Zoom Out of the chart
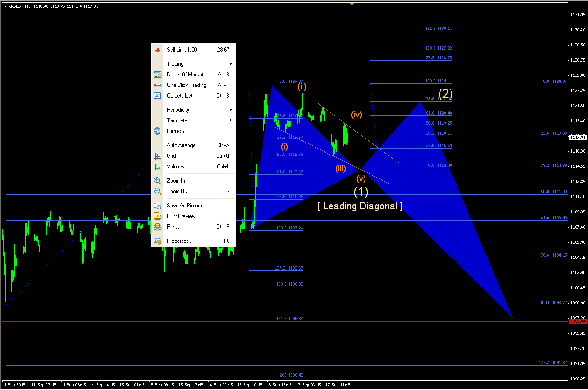The height and width of the screenshot is (390, 588). [193, 191]
